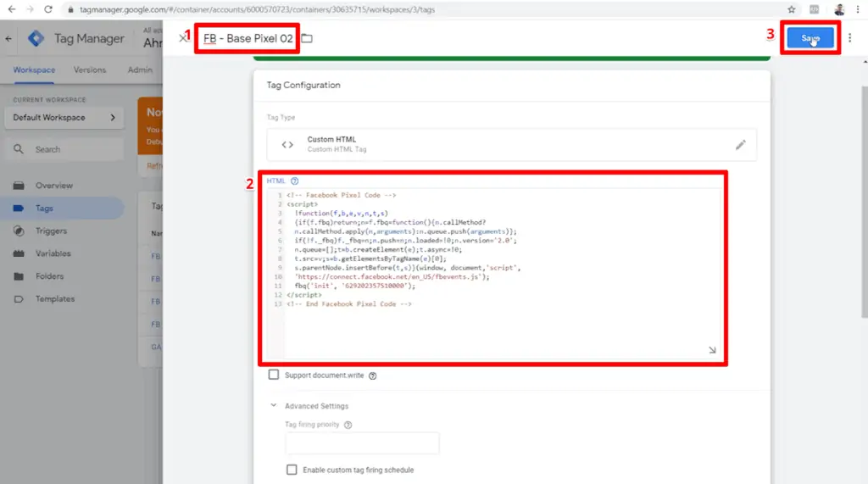This screenshot has width=868, height=484.
Task: Open help for Tag firing priority
Action: click(348, 425)
